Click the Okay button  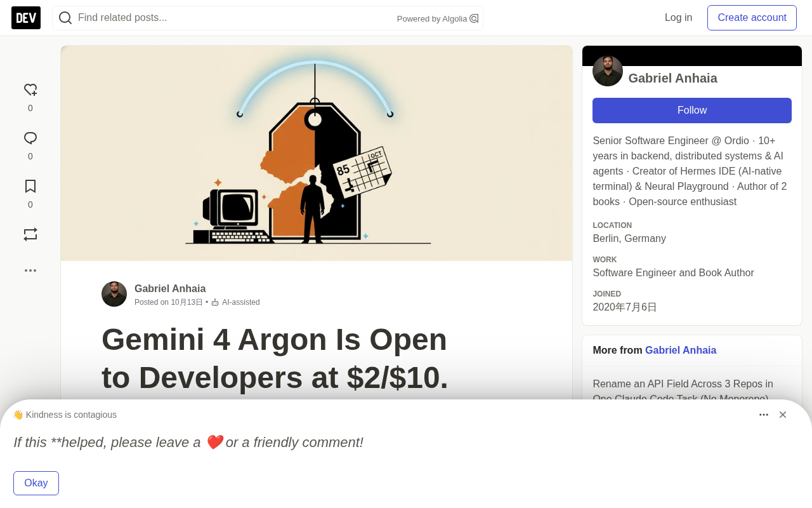point(36,483)
